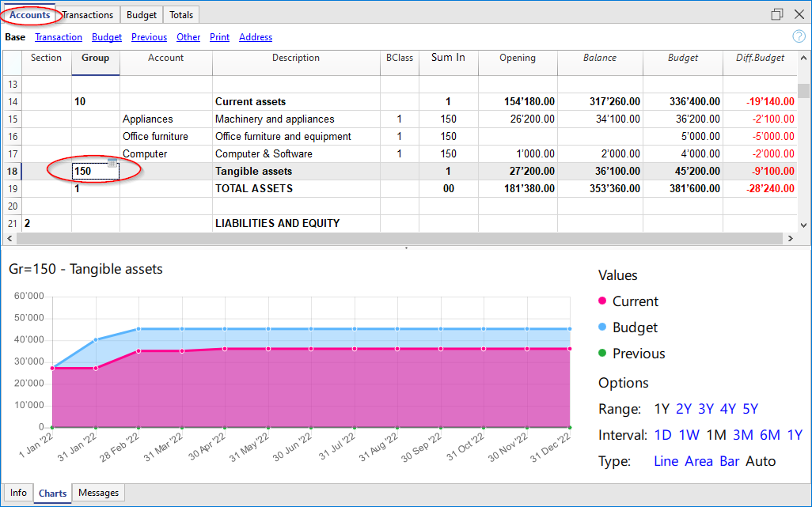Open the Totals tab

181,14
